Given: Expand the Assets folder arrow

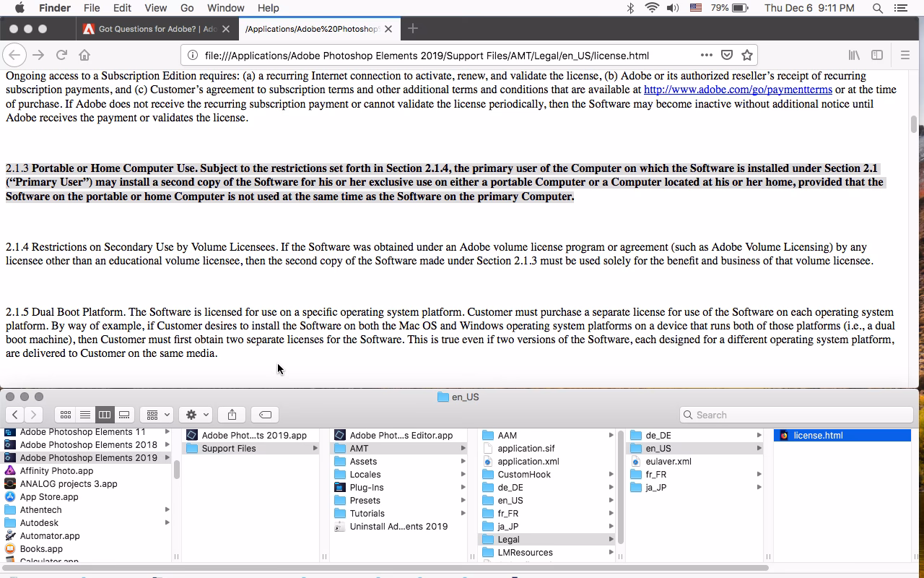Looking at the screenshot, I should coord(463,461).
